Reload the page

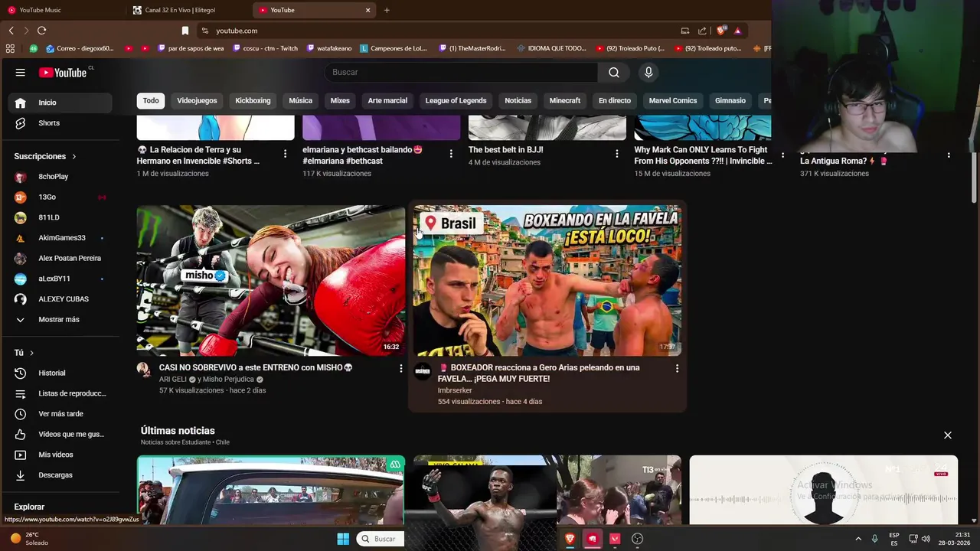click(41, 31)
